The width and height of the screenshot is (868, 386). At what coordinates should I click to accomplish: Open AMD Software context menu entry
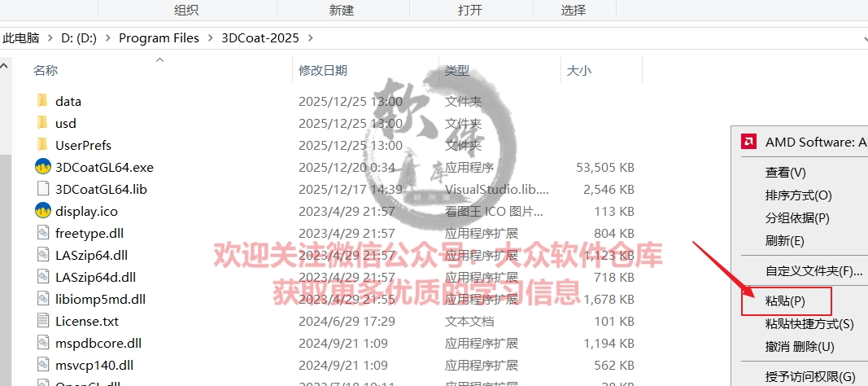pos(803,143)
